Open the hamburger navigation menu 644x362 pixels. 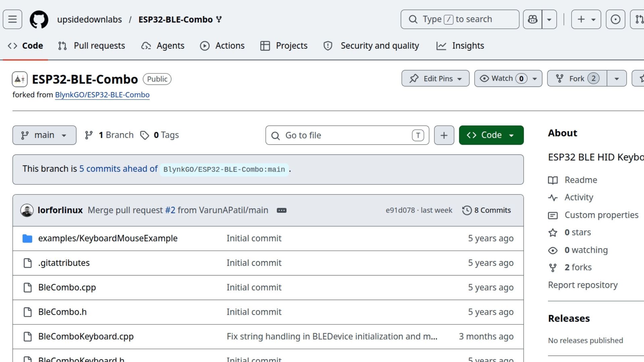pyautogui.click(x=12, y=19)
